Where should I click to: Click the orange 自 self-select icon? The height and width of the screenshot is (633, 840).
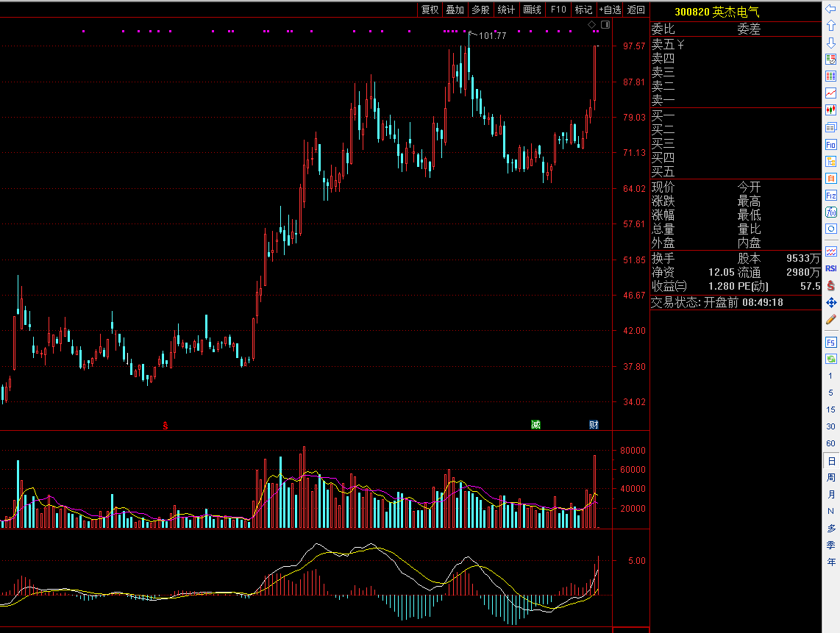[x=830, y=179]
